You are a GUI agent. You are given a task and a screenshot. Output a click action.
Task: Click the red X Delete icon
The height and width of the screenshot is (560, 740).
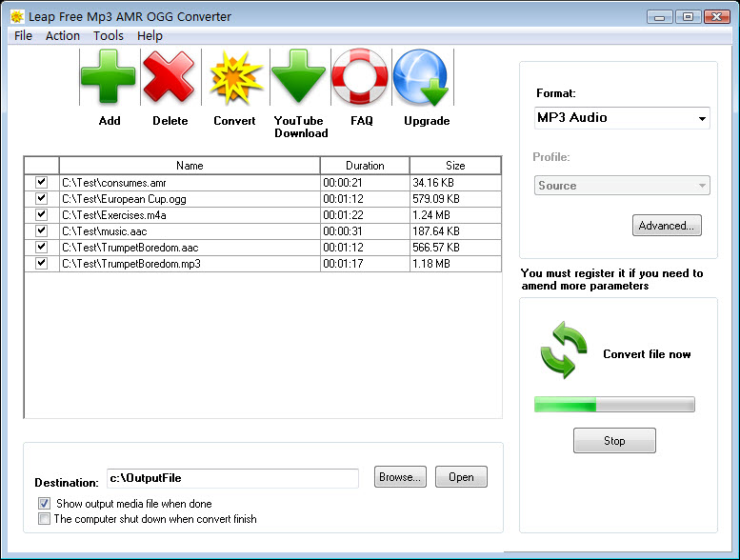click(169, 77)
